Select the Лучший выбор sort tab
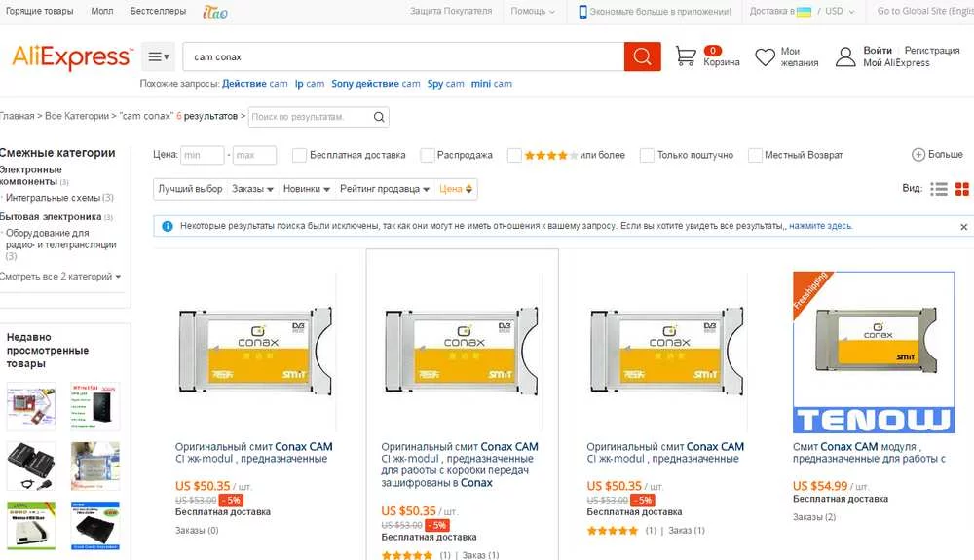The image size is (974, 560). [190, 189]
